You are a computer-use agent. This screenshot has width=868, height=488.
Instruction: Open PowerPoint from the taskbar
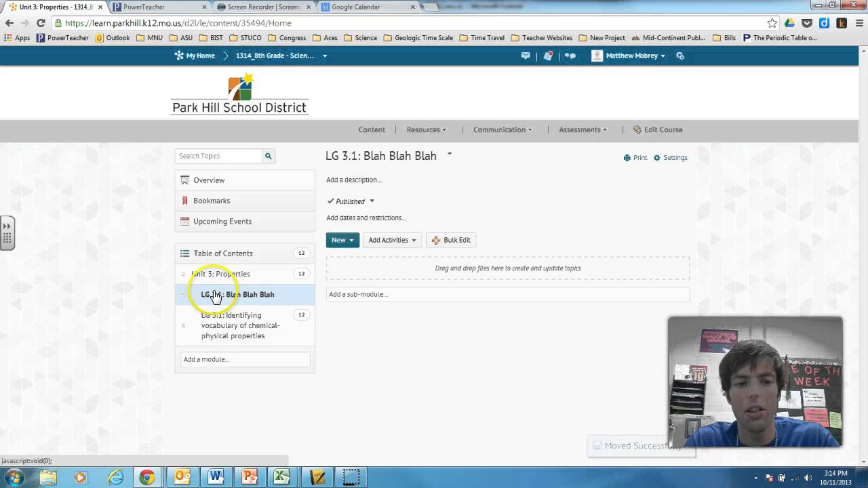249,477
